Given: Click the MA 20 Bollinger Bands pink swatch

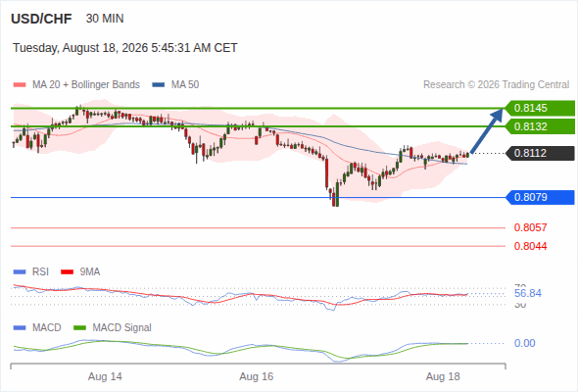Looking at the screenshot, I should point(20,85).
